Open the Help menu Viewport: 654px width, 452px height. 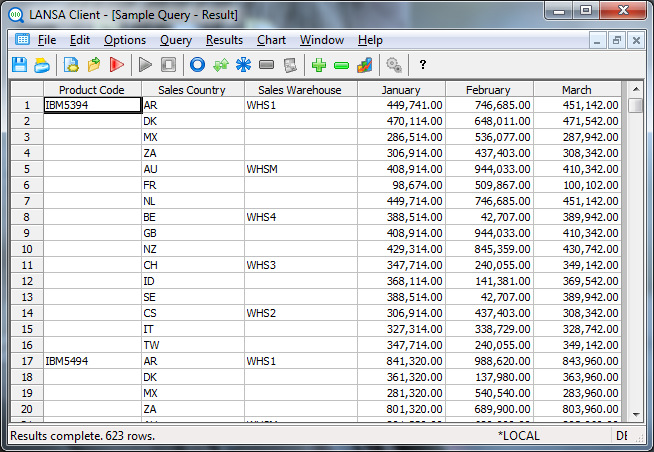click(370, 40)
